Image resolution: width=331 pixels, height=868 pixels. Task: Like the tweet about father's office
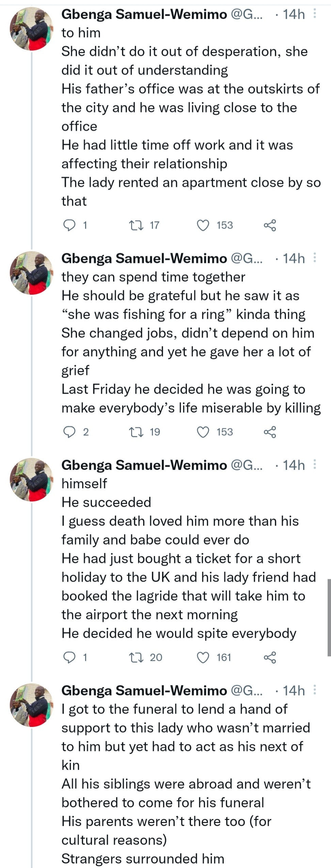(x=203, y=225)
